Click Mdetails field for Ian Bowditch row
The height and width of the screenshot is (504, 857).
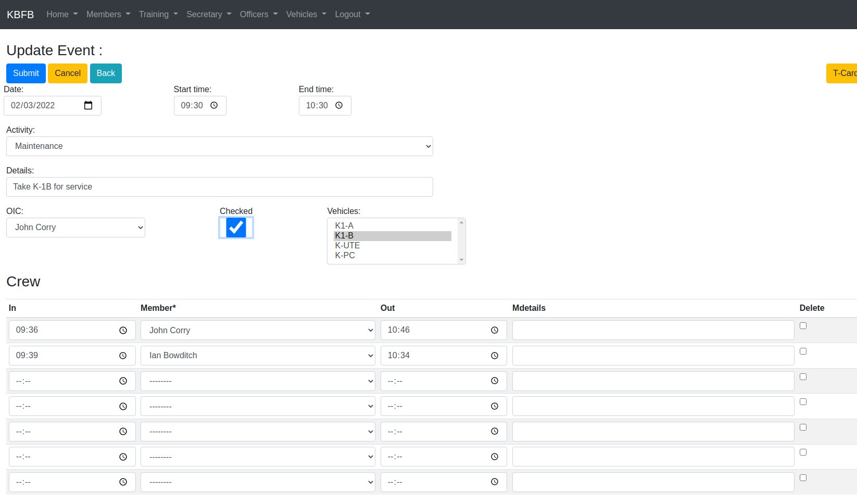(653, 356)
